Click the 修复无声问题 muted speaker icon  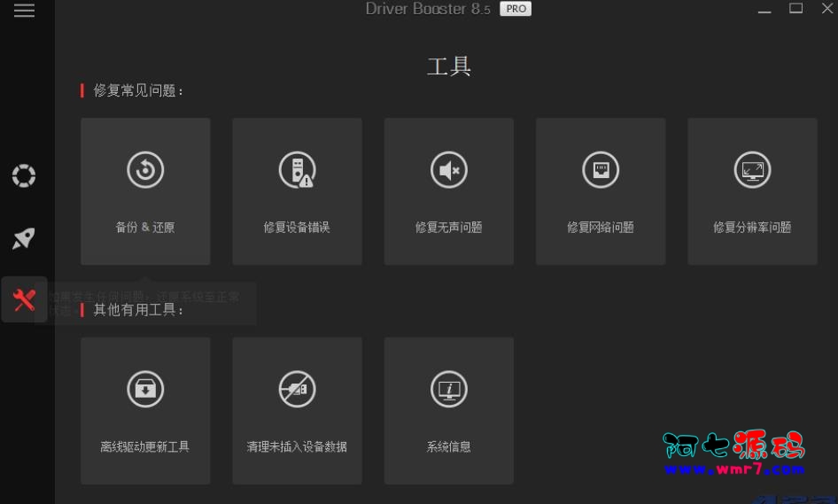[x=449, y=170]
